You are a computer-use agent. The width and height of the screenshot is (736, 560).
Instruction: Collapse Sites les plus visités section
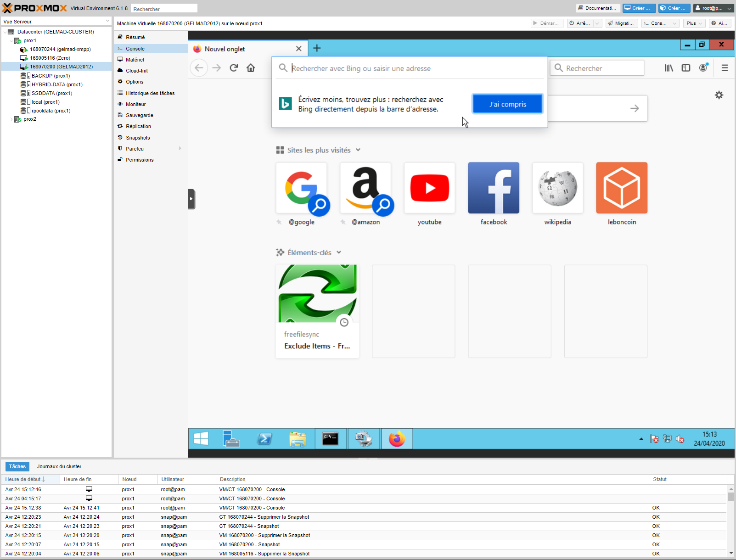click(358, 150)
